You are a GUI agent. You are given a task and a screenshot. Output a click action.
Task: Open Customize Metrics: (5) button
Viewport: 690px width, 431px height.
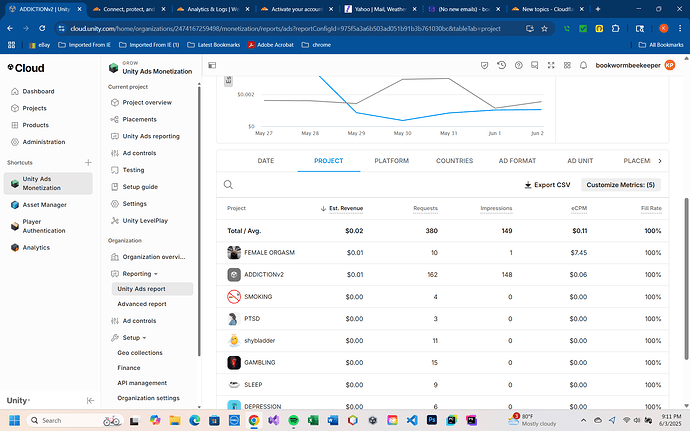pos(620,185)
